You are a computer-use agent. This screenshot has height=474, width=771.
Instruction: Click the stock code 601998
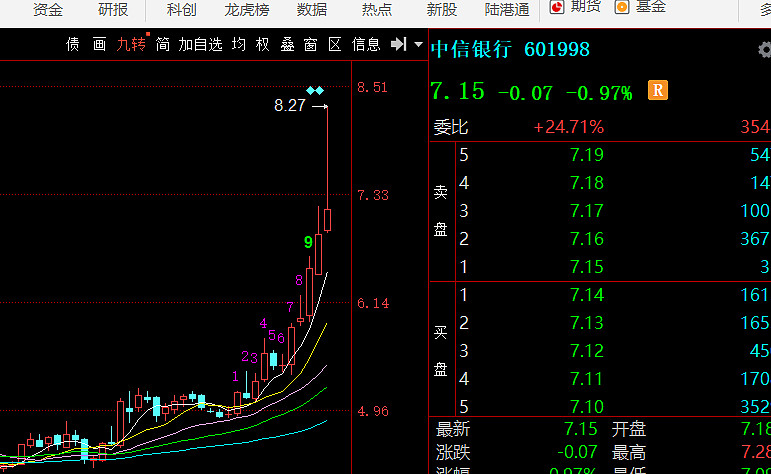[x=557, y=49]
